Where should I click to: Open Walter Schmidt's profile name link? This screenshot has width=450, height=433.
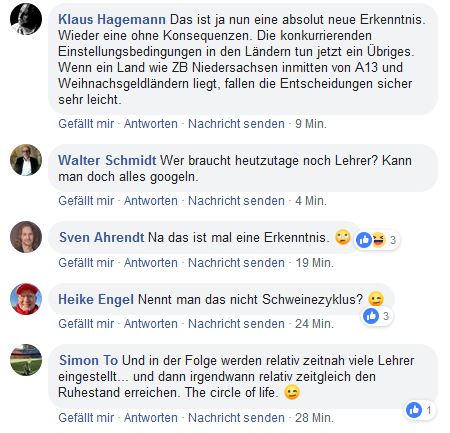point(107,160)
